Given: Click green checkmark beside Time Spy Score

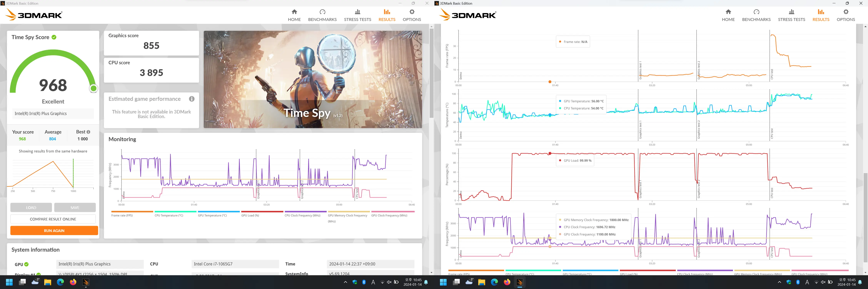Looking at the screenshot, I should 54,37.
